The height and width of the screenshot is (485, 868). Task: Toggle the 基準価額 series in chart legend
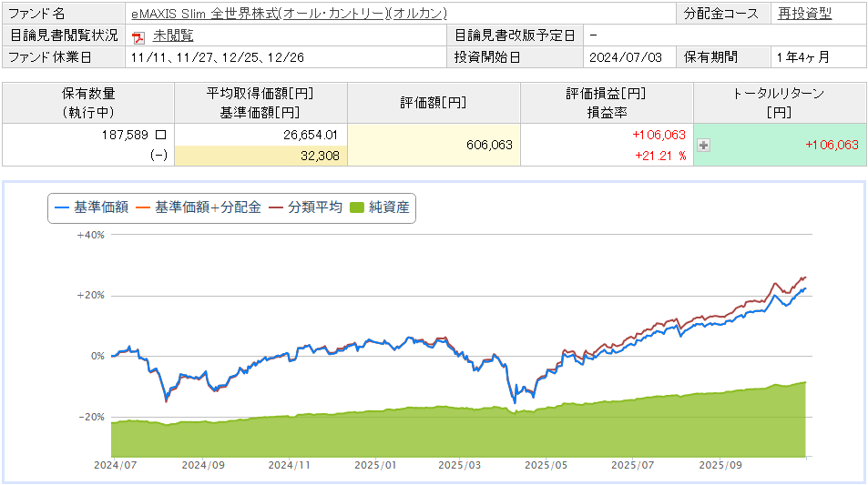pos(99,207)
